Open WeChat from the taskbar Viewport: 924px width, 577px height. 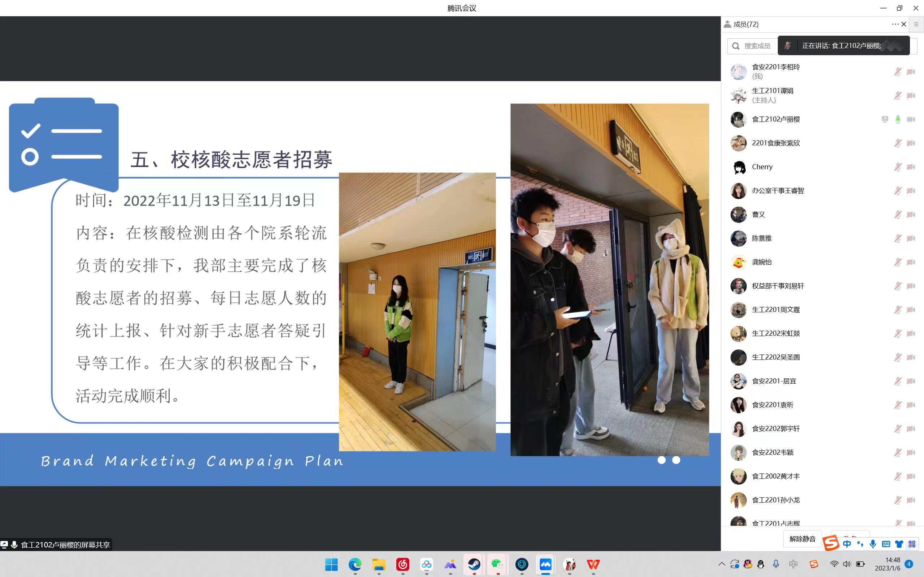coord(497,564)
